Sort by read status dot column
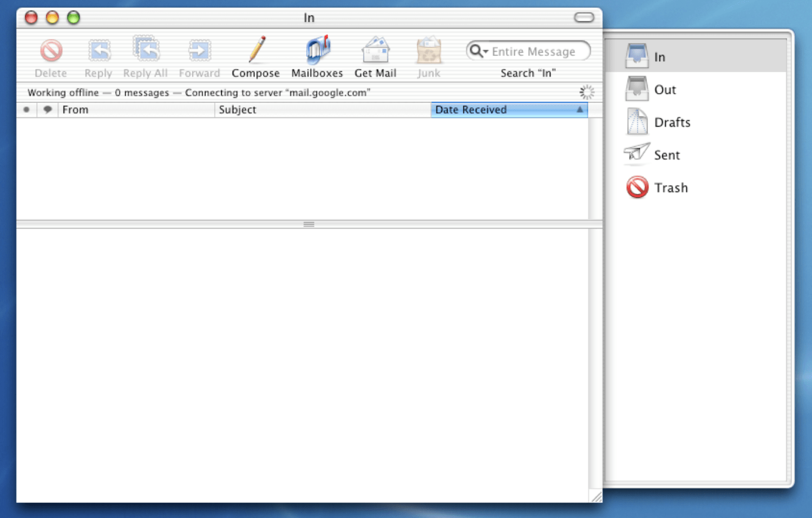Image resolution: width=812 pixels, height=518 pixels. [27, 110]
